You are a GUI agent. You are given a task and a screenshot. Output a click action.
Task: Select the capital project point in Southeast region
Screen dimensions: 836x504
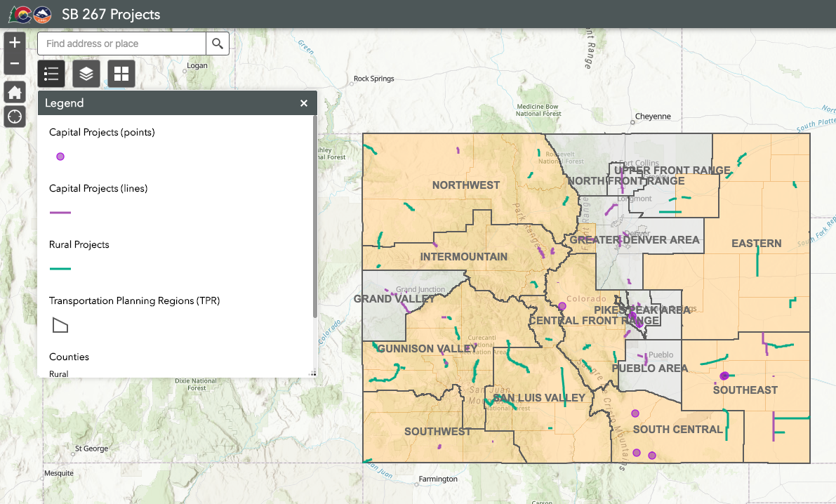tap(724, 376)
